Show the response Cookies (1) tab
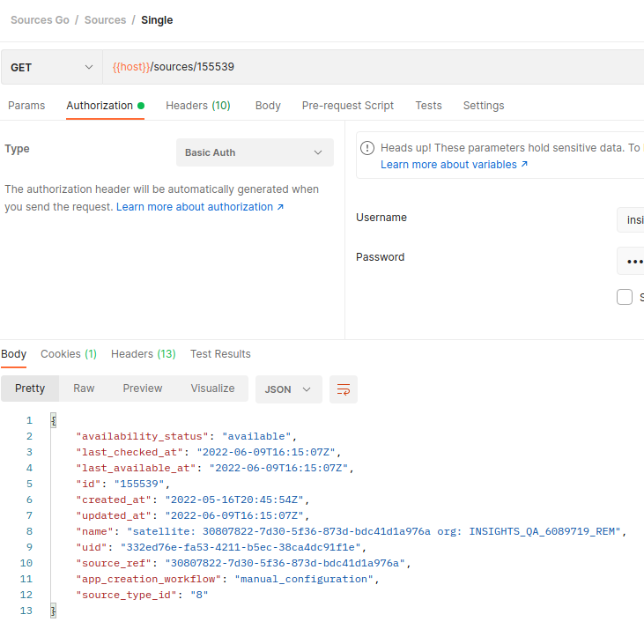Viewport: 644px width, 644px height. [x=69, y=354]
